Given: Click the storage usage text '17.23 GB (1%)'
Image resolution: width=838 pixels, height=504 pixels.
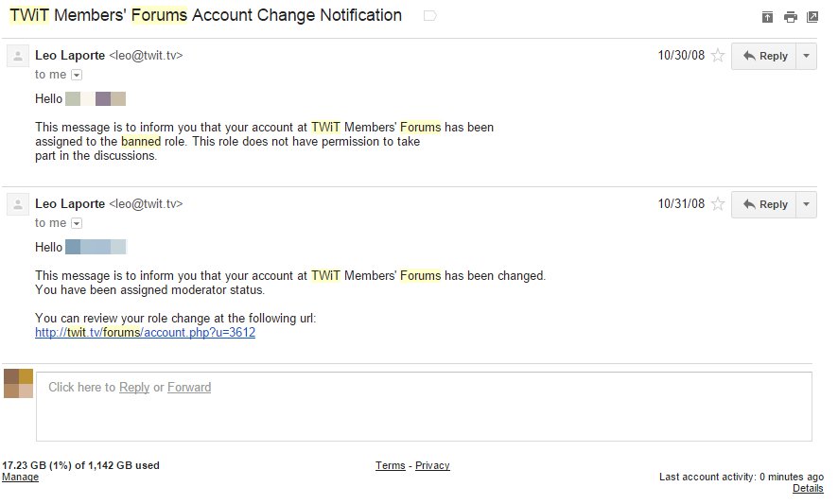Looking at the screenshot, I should click(36, 465).
